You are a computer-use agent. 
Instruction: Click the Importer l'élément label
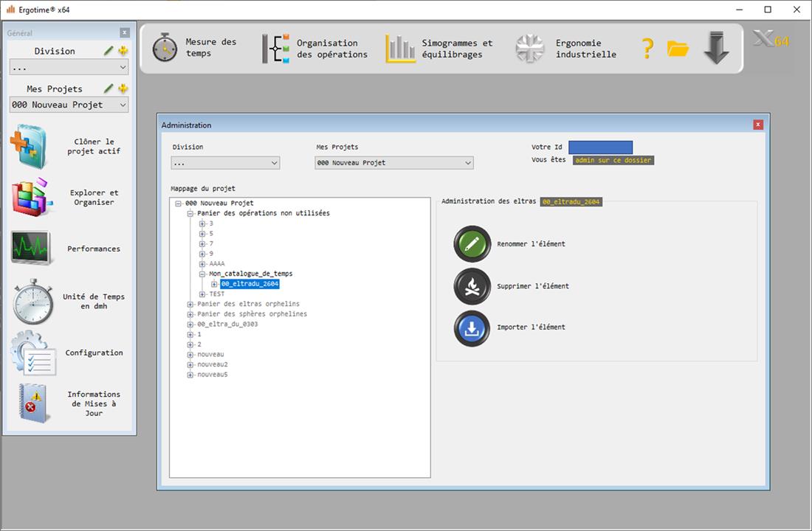point(531,327)
